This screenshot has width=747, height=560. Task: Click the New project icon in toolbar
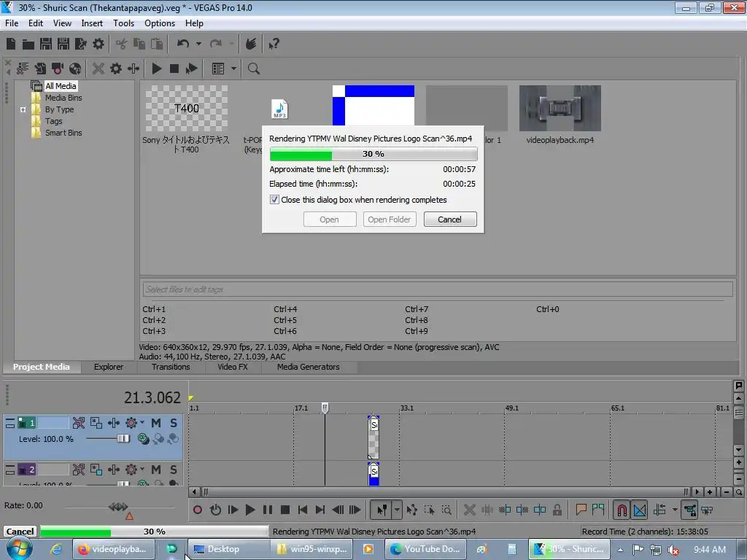coord(11,44)
